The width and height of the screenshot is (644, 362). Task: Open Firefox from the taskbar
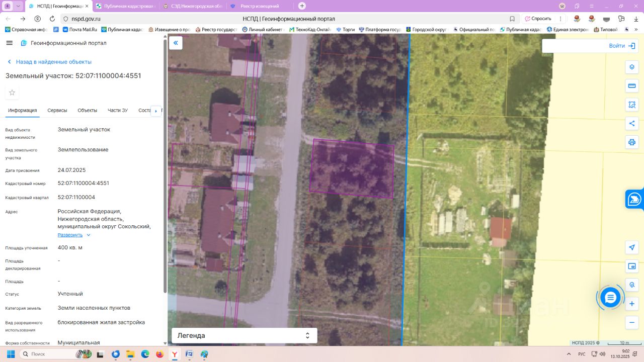pos(160,354)
